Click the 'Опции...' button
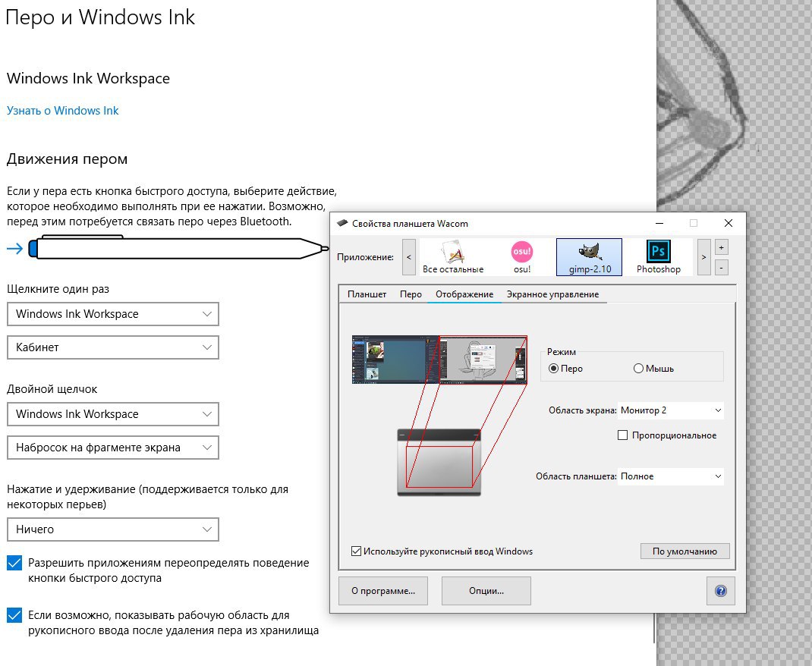 click(486, 591)
